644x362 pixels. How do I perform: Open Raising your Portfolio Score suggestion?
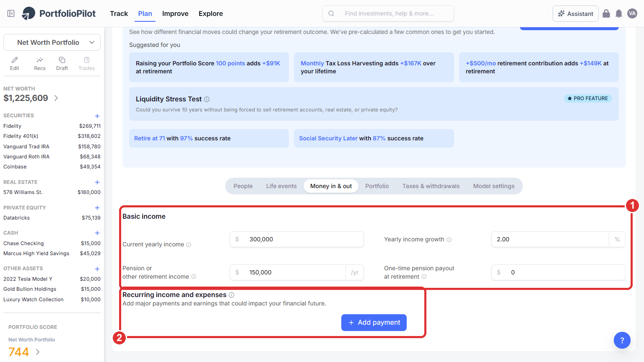point(209,67)
